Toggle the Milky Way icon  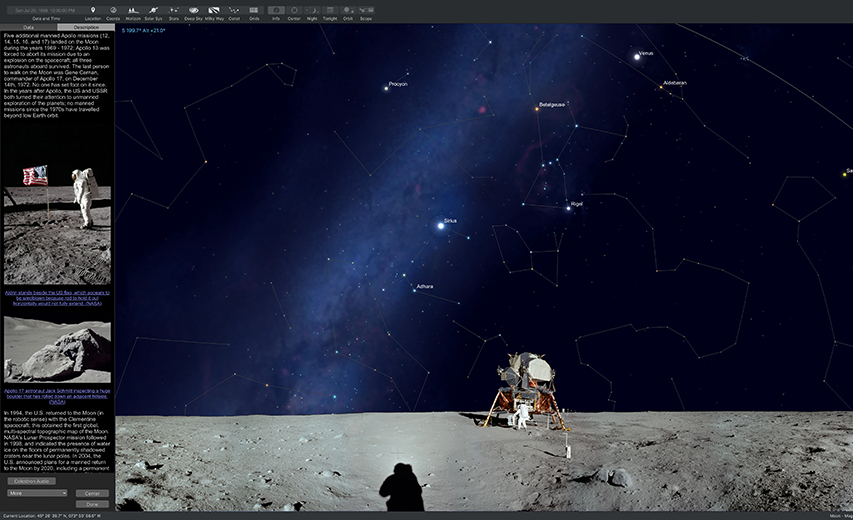[x=214, y=10]
